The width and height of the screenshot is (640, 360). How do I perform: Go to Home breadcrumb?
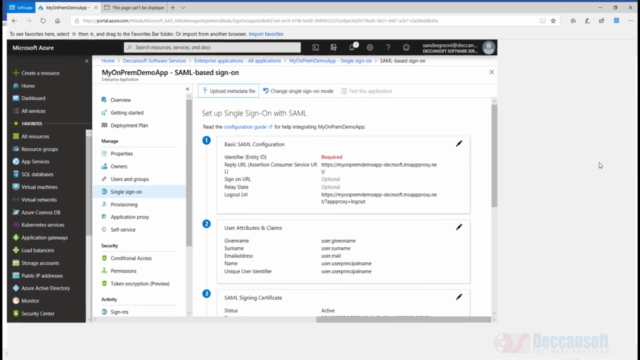tap(108, 61)
